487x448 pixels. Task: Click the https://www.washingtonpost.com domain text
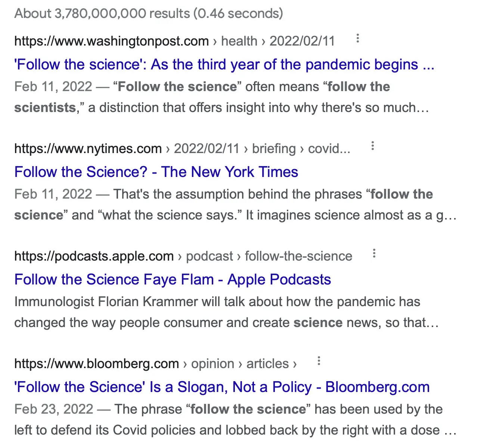(111, 41)
